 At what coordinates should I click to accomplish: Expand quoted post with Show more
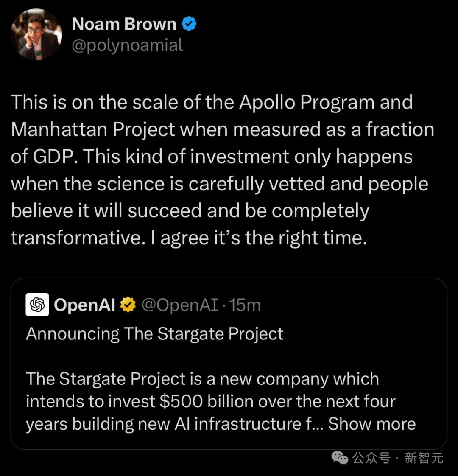click(372, 423)
